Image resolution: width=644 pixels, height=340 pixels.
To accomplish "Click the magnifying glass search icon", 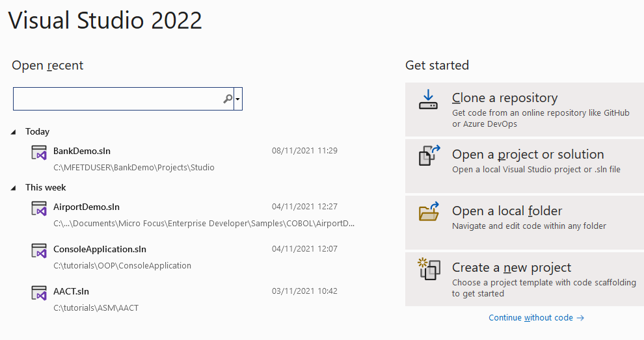I will pos(228,99).
